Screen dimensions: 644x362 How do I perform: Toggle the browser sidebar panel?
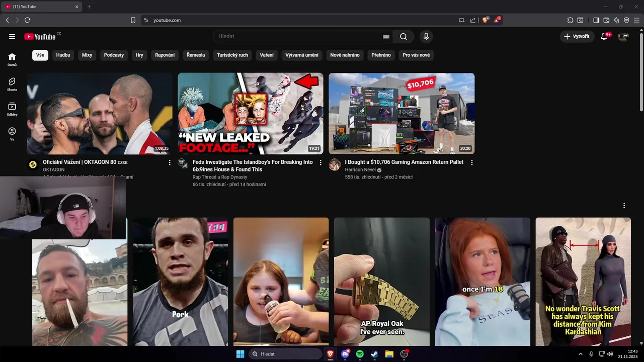pos(596,20)
